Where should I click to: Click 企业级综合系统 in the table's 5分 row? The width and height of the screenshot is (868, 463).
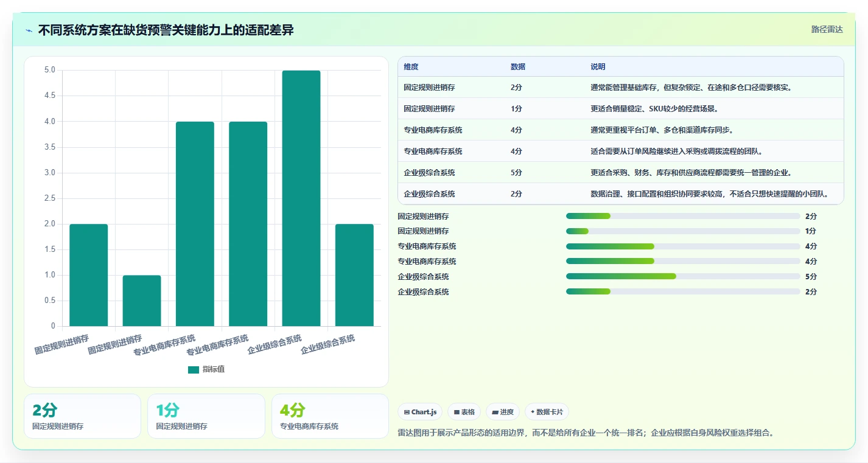(x=429, y=173)
